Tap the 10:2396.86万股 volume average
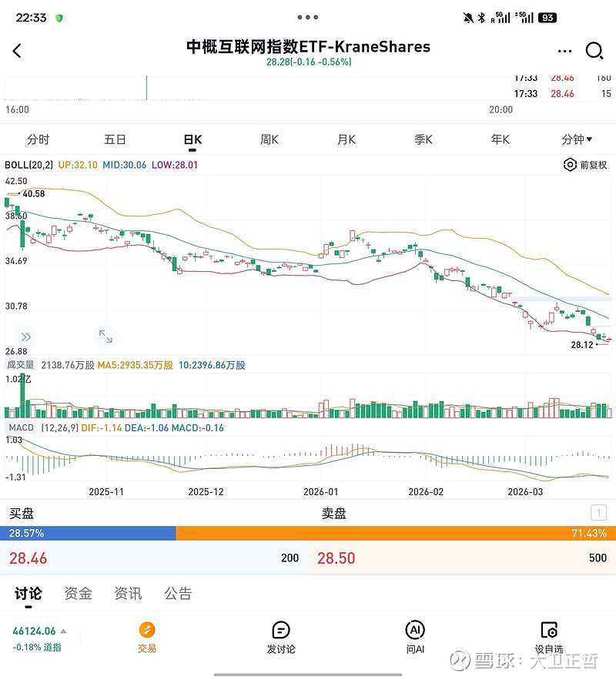Image resolution: width=616 pixels, height=680 pixels. 212,365
